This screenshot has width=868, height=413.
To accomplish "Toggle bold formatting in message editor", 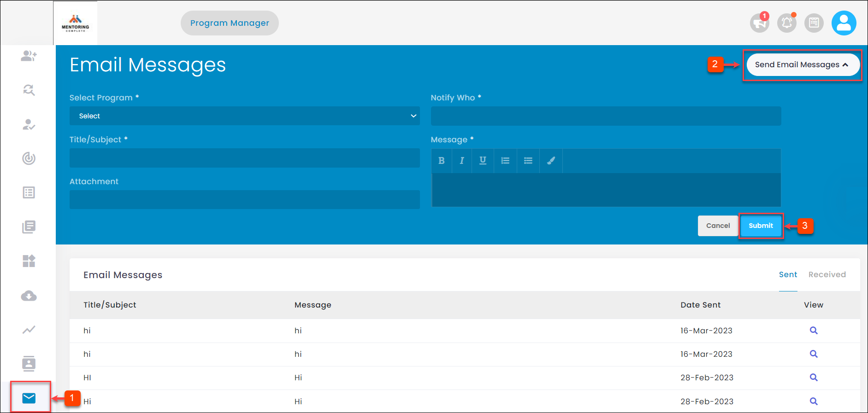I will click(442, 161).
